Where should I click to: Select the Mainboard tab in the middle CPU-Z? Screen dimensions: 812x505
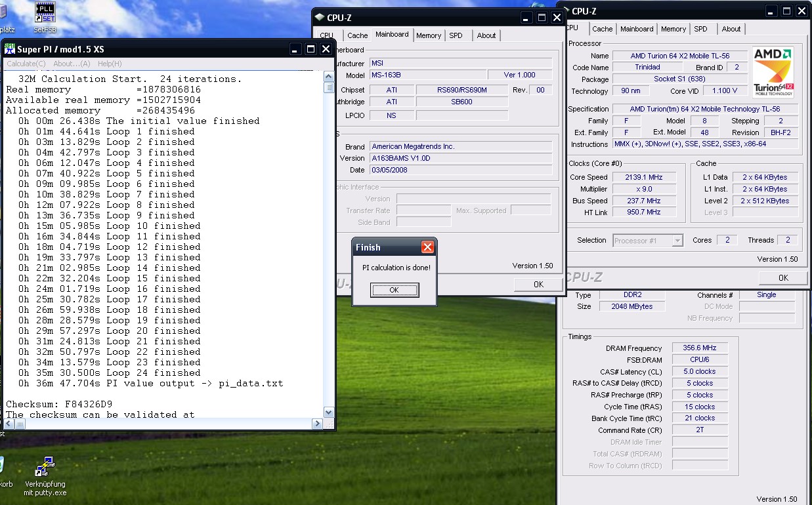[x=392, y=34]
